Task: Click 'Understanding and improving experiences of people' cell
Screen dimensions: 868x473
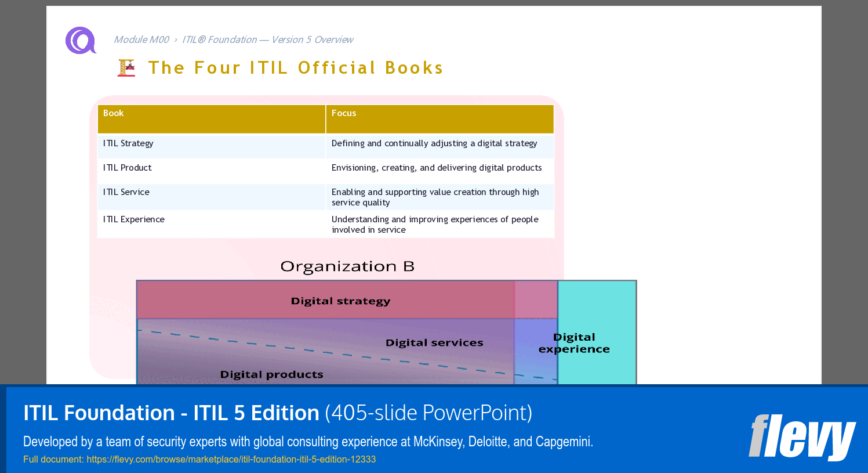Action: 440,224
